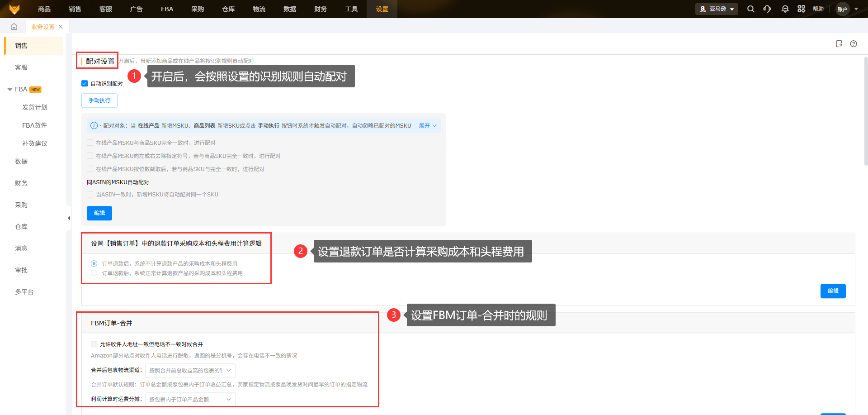Check 在线产品MSKU按位数截取后 option
Screen dimensions: 868x415
(90, 169)
